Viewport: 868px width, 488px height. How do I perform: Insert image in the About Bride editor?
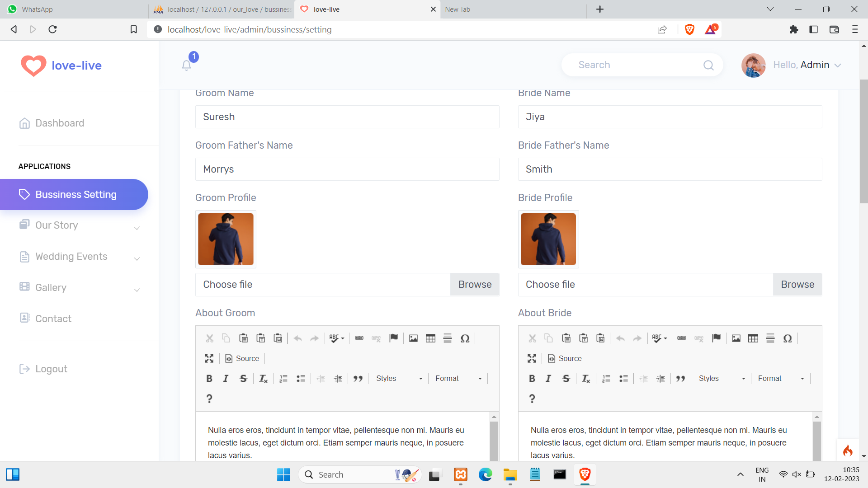coord(736,338)
